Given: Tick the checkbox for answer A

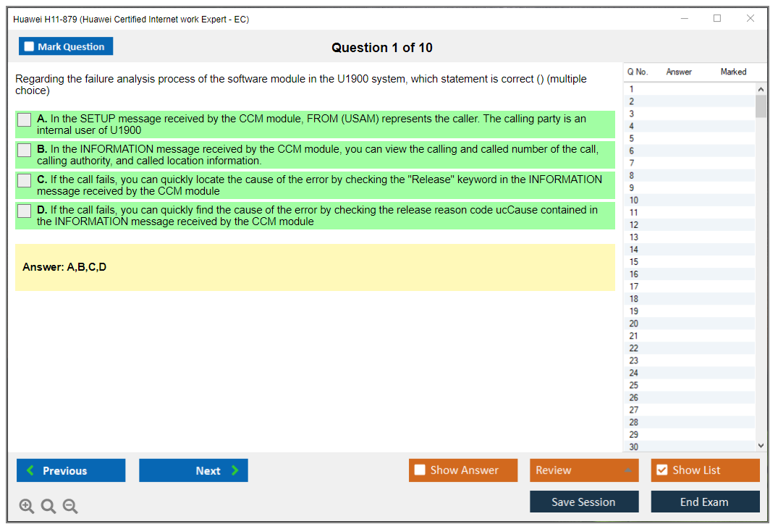Looking at the screenshot, I should pyautogui.click(x=25, y=119).
